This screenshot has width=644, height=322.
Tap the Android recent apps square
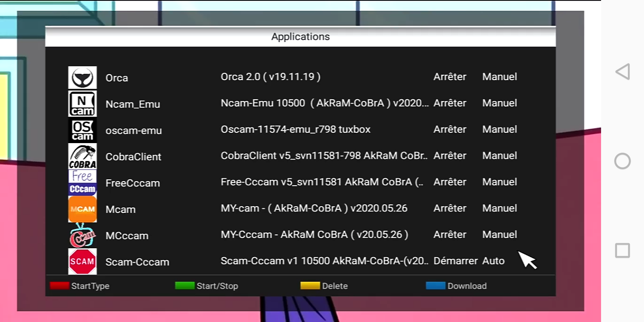622,250
